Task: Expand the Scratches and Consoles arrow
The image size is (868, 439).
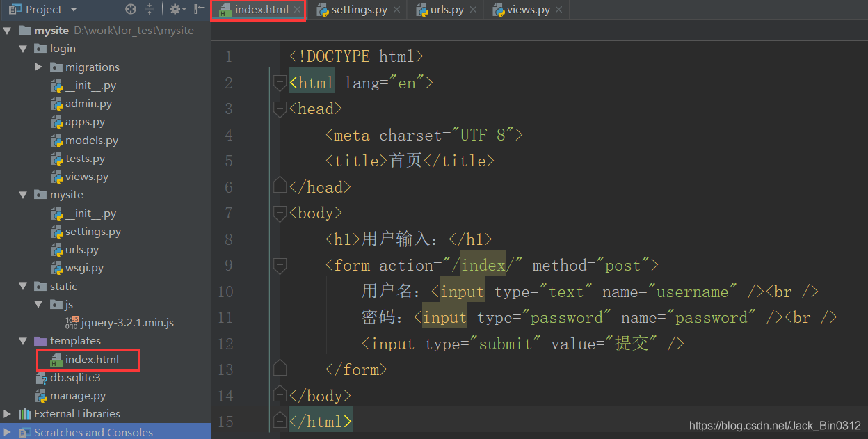Action: (8, 432)
